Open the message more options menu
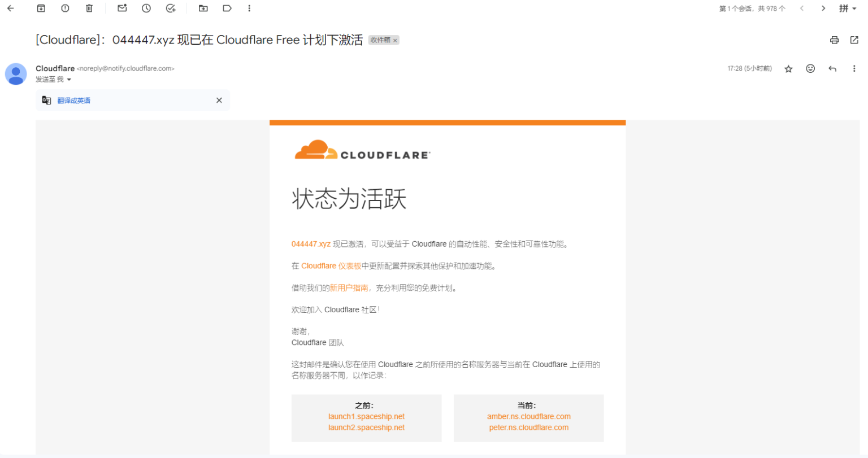The image size is (868, 458). (854, 68)
